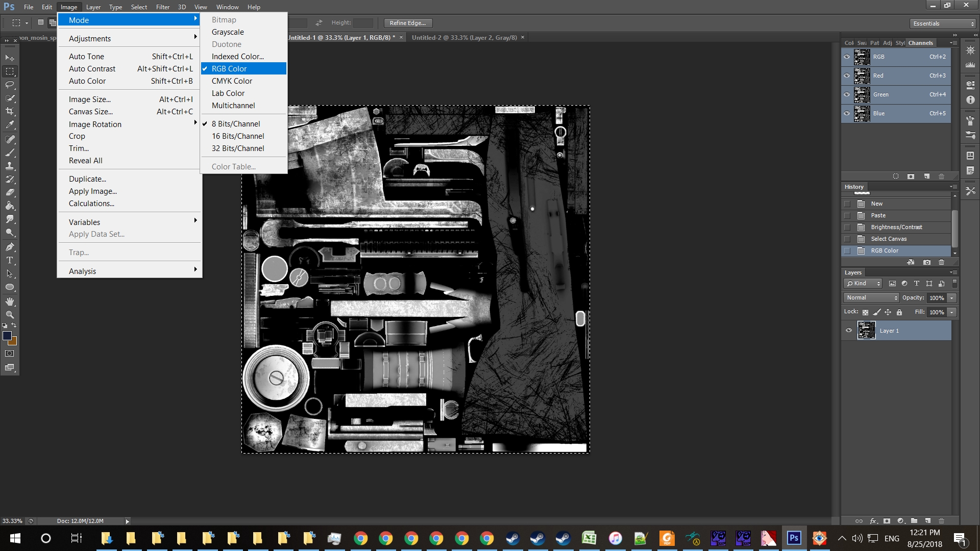Create new layer from Layers panel footer
This screenshot has height=551, width=980.
[x=927, y=521]
